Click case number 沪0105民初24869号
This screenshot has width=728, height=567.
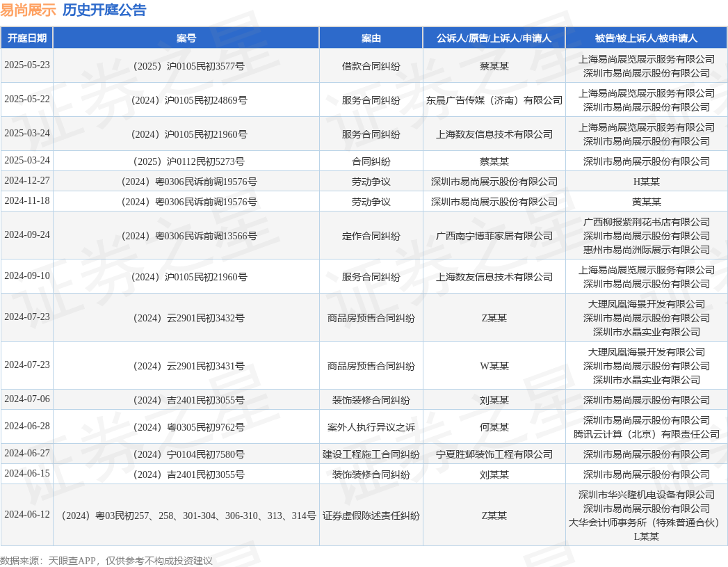[x=186, y=100]
